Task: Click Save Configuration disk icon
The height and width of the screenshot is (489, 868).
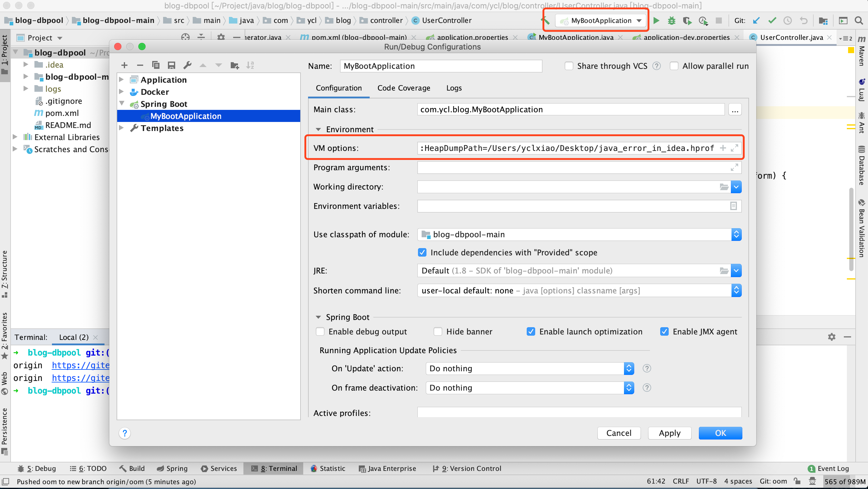Action: 172,65
